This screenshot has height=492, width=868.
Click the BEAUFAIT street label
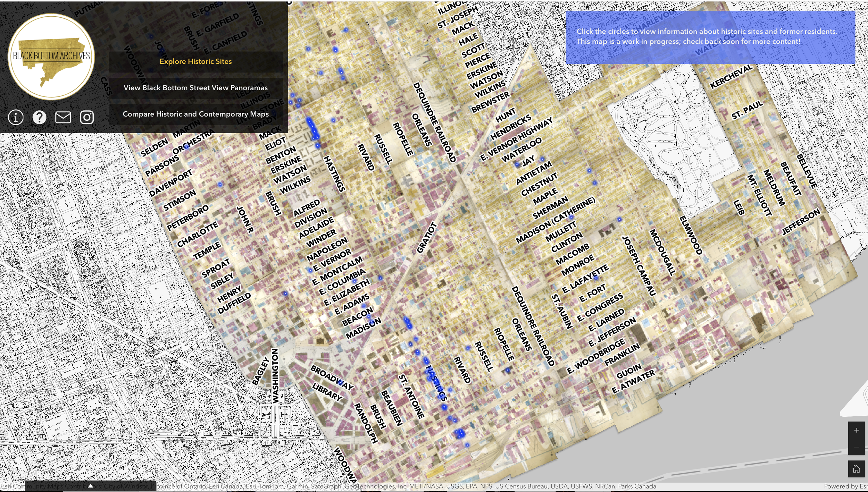coord(791,179)
